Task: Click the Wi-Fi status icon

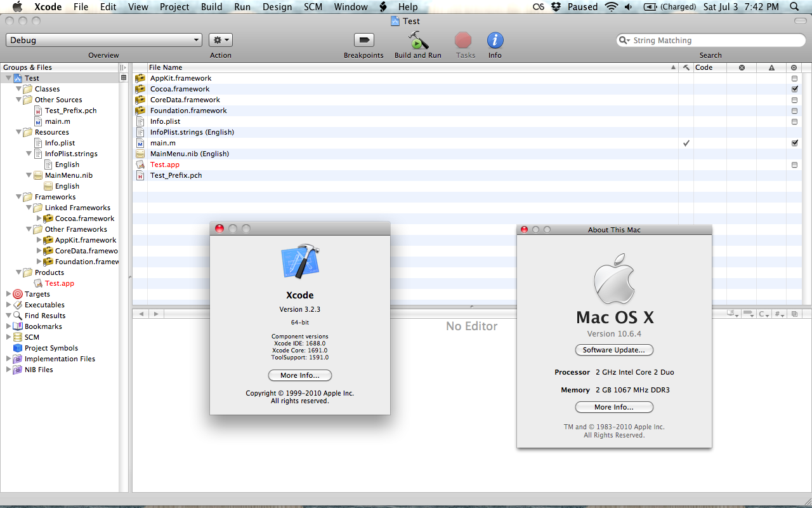Action: point(612,7)
